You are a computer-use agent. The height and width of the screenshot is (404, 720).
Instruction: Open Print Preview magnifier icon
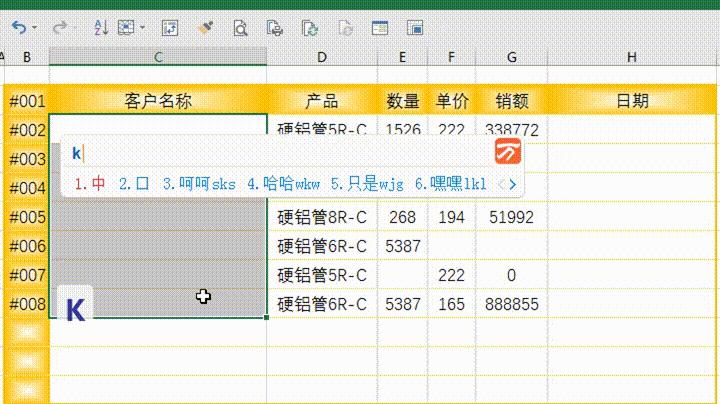[240, 28]
